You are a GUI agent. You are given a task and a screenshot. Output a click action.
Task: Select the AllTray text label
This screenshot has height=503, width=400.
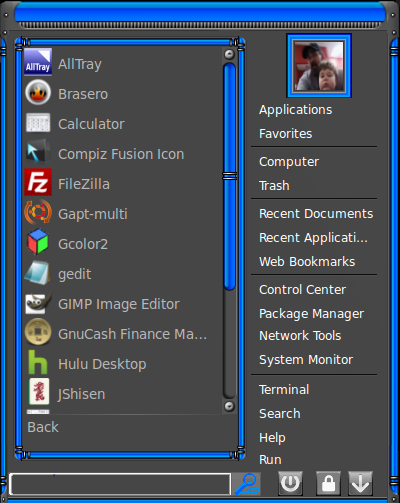point(80,64)
